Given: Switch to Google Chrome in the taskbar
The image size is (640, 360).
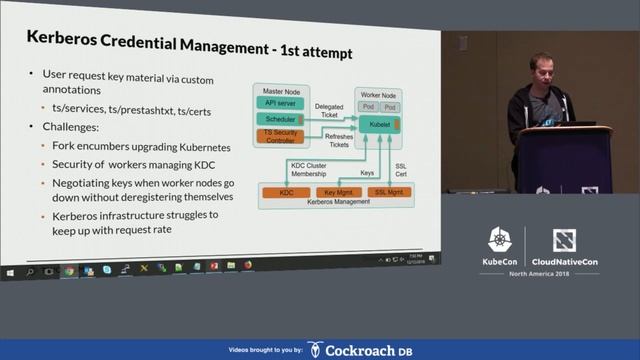Looking at the screenshot, I should point(69,271).
